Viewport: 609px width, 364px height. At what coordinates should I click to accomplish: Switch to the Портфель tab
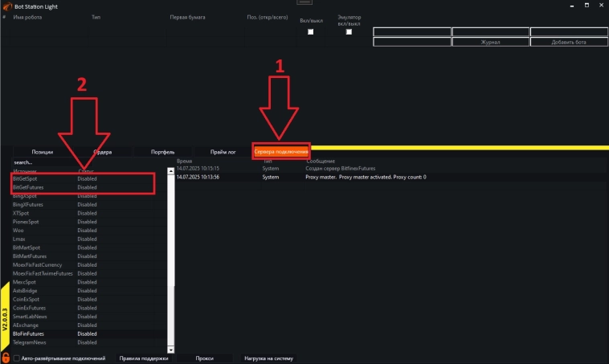click(x=161, y=151)
